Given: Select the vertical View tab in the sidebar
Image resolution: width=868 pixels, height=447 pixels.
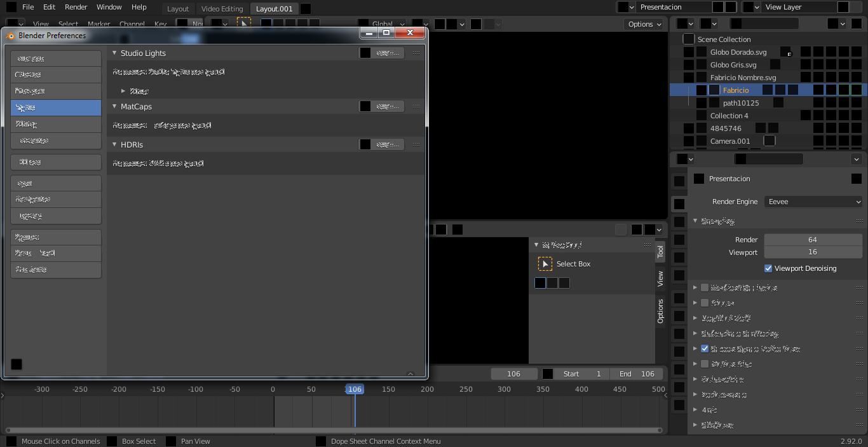Looking at the screenshot, I should (x=660, y=279).
